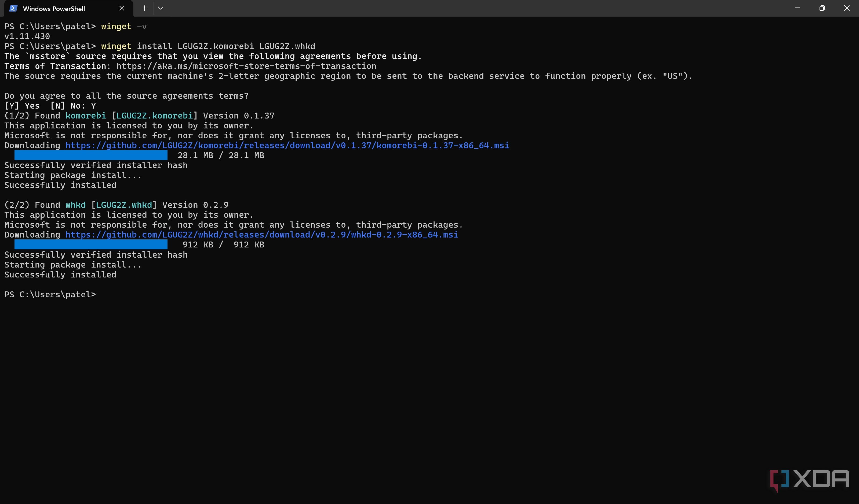The image size is (859, 504).
Task: Open the whkd-0.2.9 msi download link
Action: point(262,235)
